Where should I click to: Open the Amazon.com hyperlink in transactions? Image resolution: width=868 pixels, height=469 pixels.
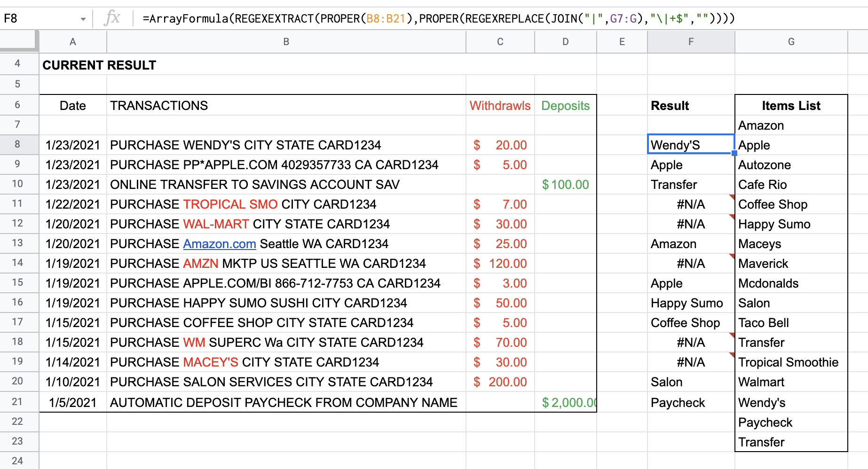220,244
